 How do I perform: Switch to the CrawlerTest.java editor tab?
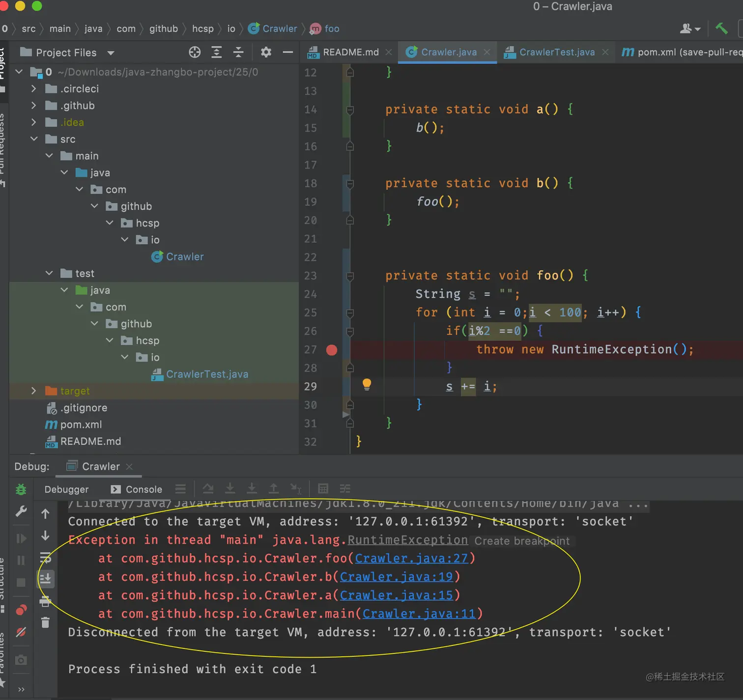click(x=556, y=52)
